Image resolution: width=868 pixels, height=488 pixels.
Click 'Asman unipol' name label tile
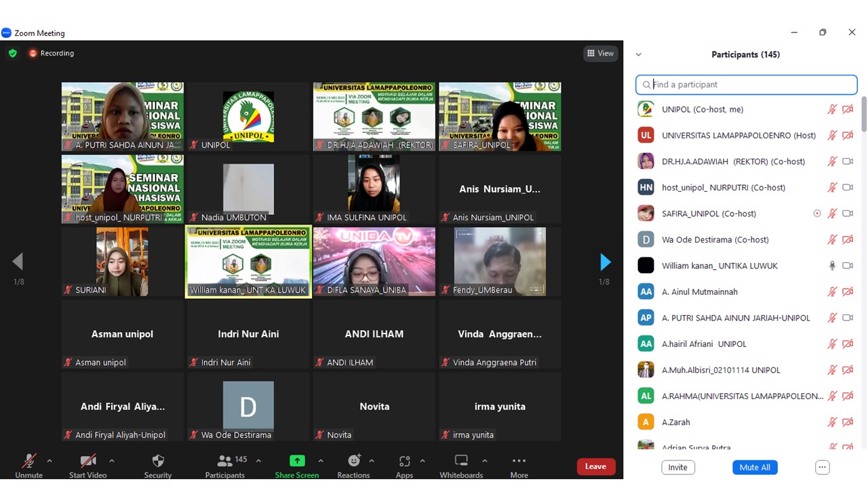pyautogui.click(x=123, y=334)
